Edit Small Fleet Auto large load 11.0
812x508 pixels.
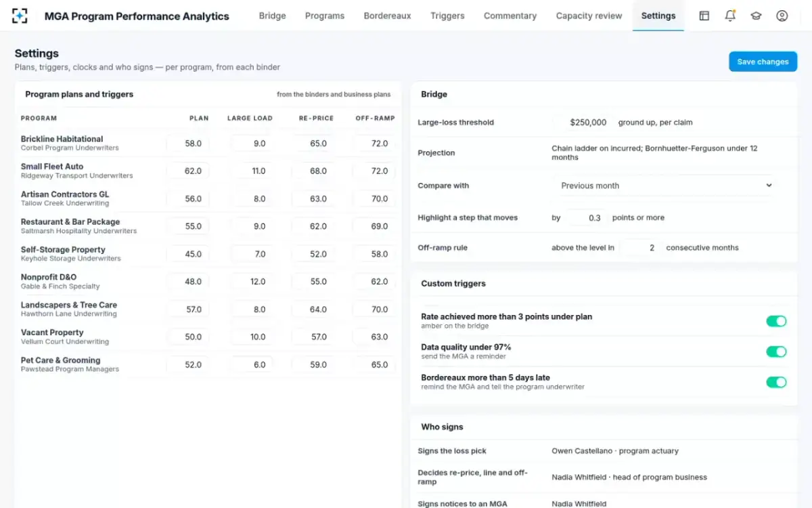coord(251,171)
